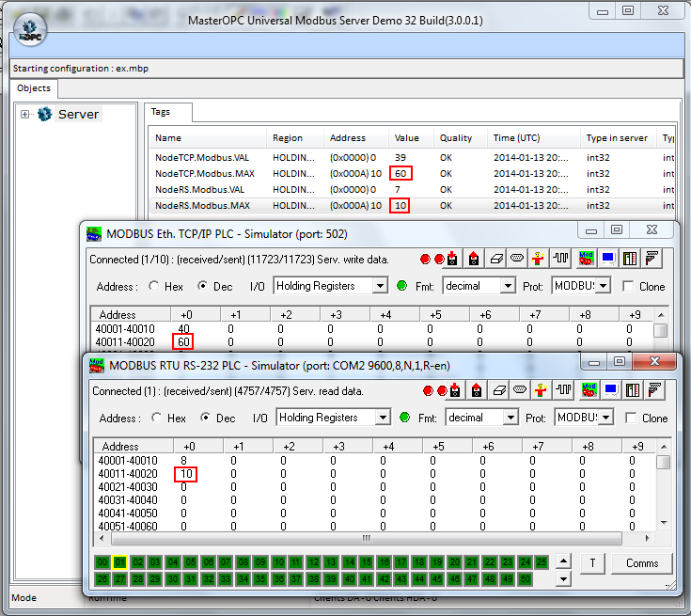Click the little man icon in the TCP/IP simulator

click(x=538, y=259)
